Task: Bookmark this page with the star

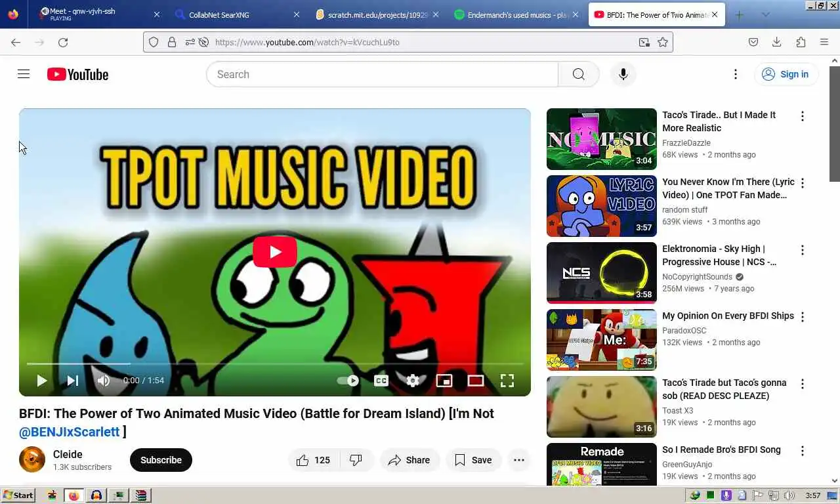Action: [x=663, y=42]
